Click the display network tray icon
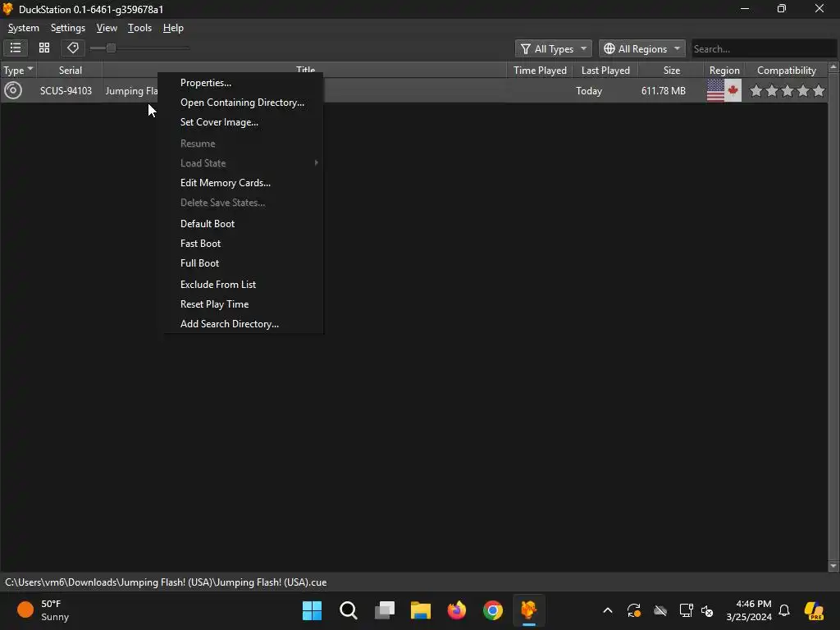The height and width of the screenshot is (630, 840). [687, 610]
